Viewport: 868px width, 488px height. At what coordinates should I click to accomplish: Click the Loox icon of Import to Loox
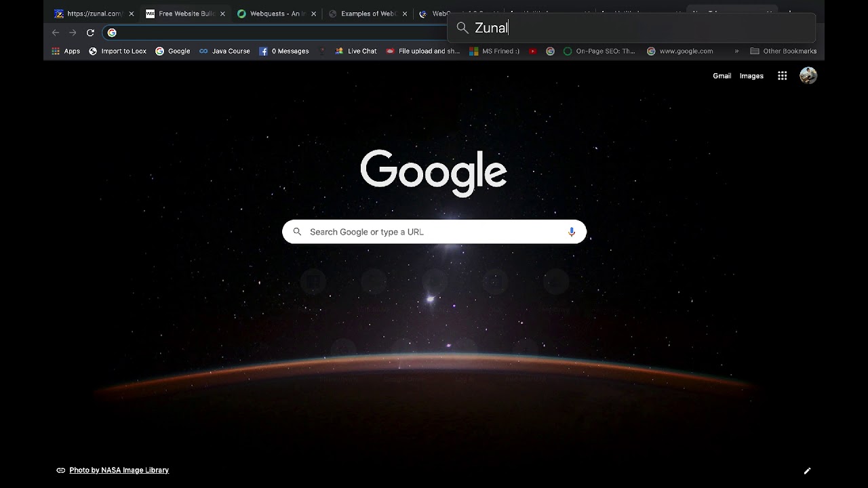coord(93,51)
